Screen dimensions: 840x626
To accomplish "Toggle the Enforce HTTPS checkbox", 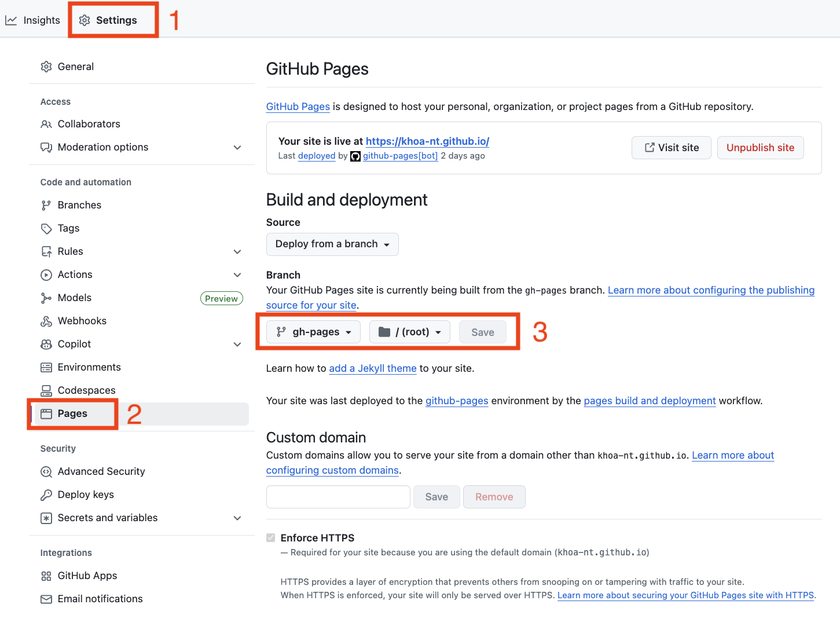I will tap(271, 538).
